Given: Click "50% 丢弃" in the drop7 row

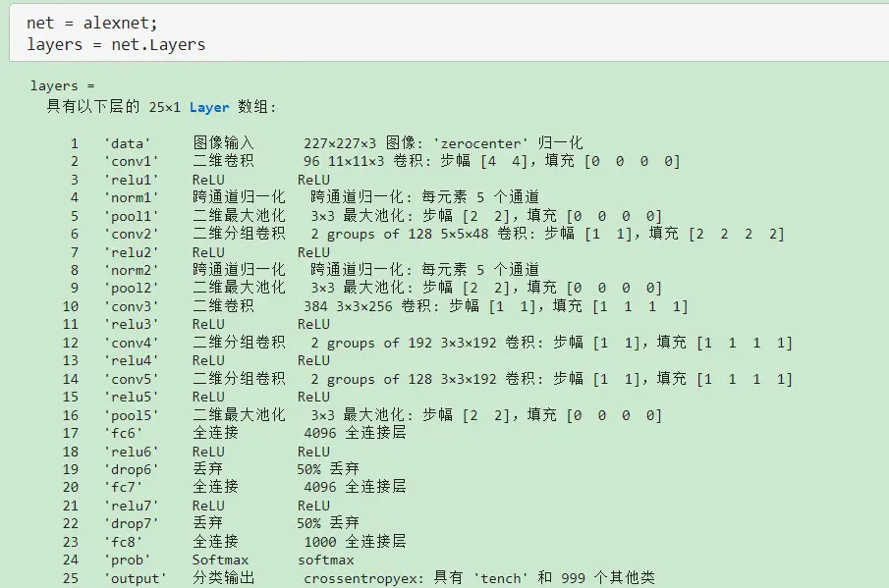Looking at the screenshot, I should (328, 523).
